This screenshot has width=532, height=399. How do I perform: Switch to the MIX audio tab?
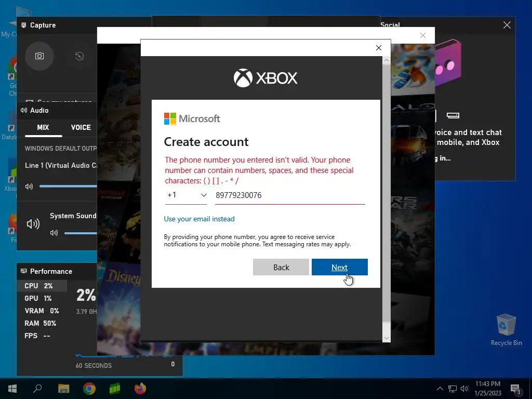click(x=43, y=128)
